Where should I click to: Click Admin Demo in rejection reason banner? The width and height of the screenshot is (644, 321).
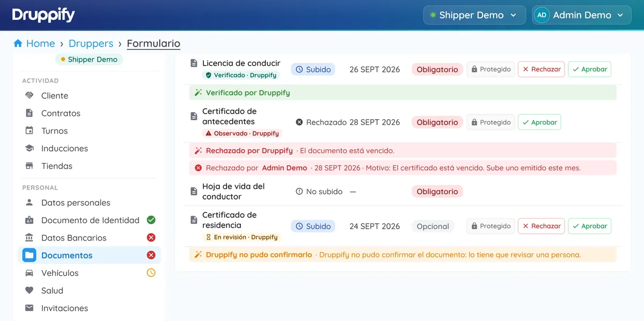(x=284, y=168)
